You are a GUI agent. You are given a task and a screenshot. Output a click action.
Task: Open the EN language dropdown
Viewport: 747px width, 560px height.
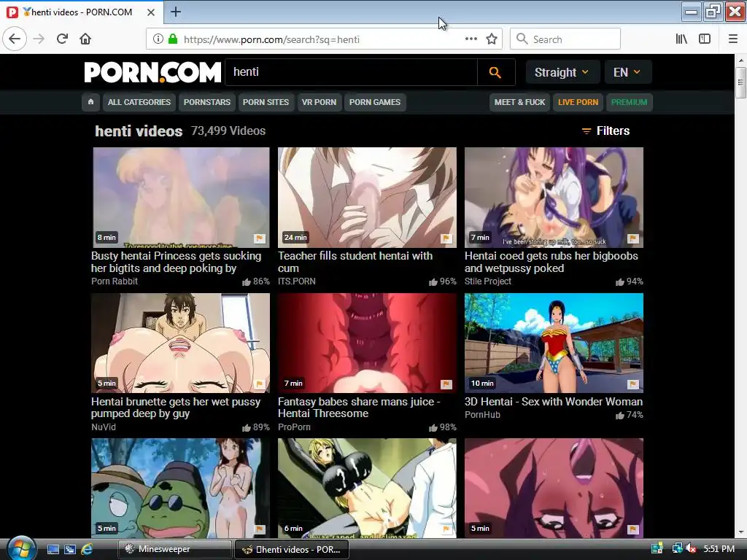(x=627, y=72)
